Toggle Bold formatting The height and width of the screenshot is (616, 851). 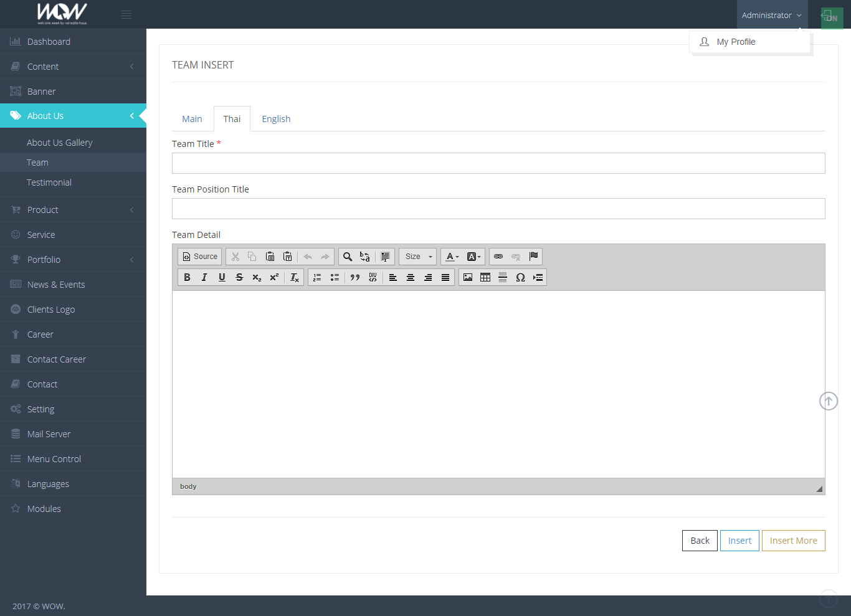point(187,278)
